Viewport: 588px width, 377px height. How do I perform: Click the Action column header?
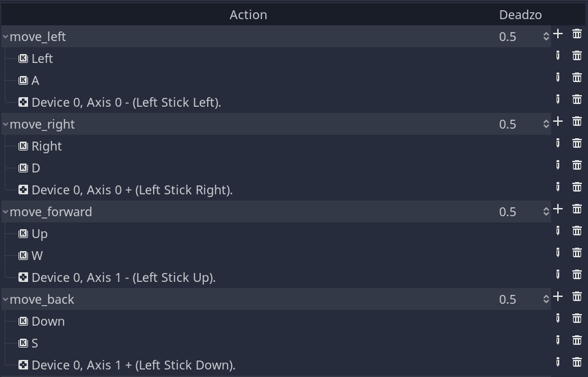(x=248, y=15)
